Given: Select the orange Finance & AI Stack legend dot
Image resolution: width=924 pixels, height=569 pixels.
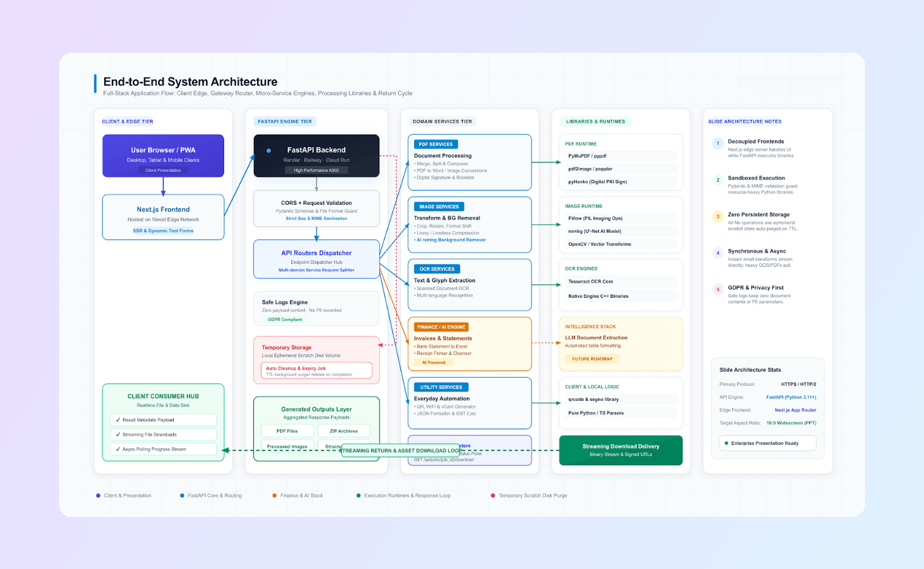Looking at the screenshot, I should coord(274,496).
